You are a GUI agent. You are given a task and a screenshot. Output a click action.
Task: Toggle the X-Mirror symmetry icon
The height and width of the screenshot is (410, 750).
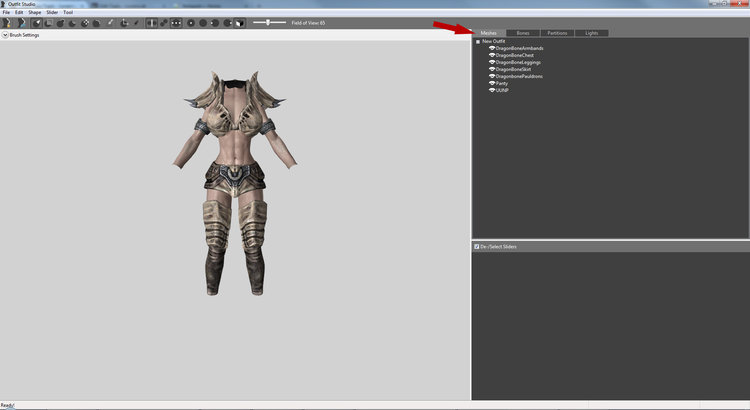(152, 23)
